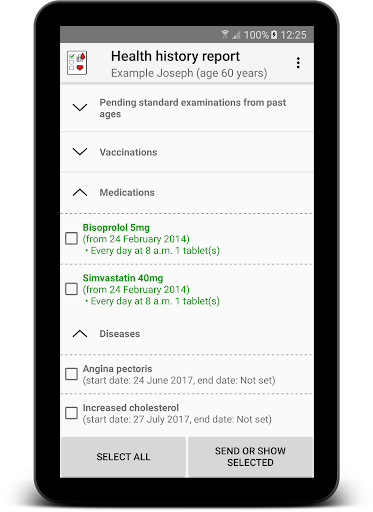This screenshot has width=373, height=512.
Task: Tap SEND OR SHOW SELECTED button
Action: (x=250, y=457)
